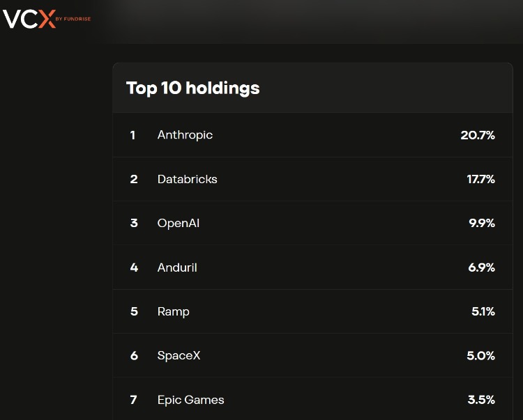Open the SpaceX holding entry
The image size is (523, 420).
tap(179, 356)
